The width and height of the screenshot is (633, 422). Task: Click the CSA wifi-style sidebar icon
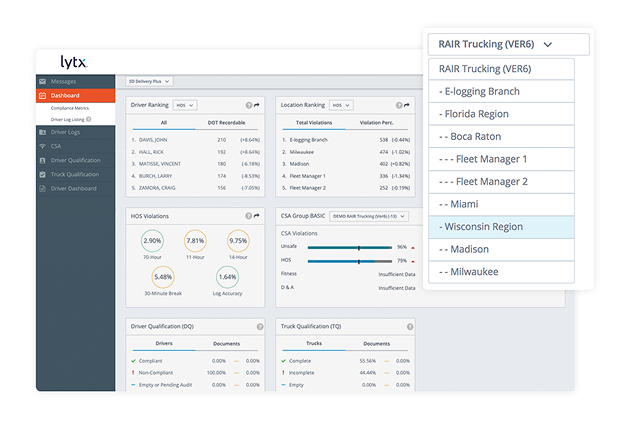tap(42, 146)
